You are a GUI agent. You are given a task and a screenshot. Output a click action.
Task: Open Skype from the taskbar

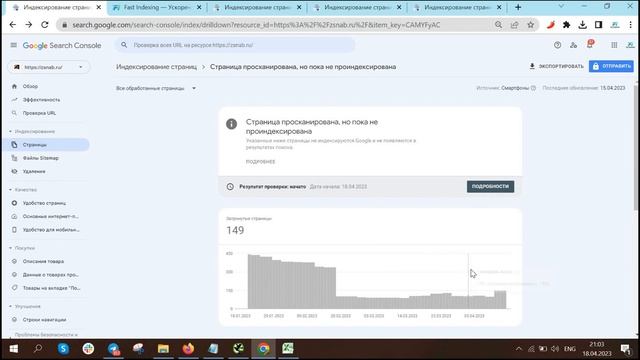point(63,349)
